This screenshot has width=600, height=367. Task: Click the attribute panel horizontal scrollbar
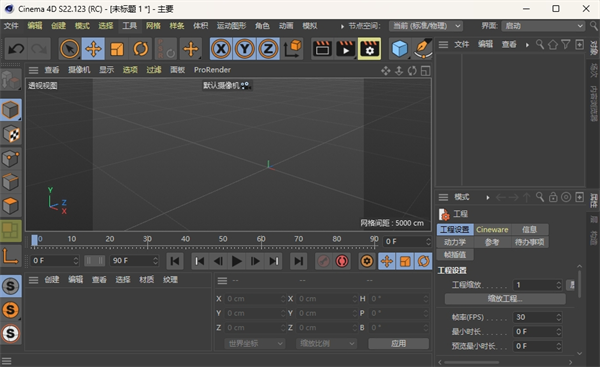[471, 362]
